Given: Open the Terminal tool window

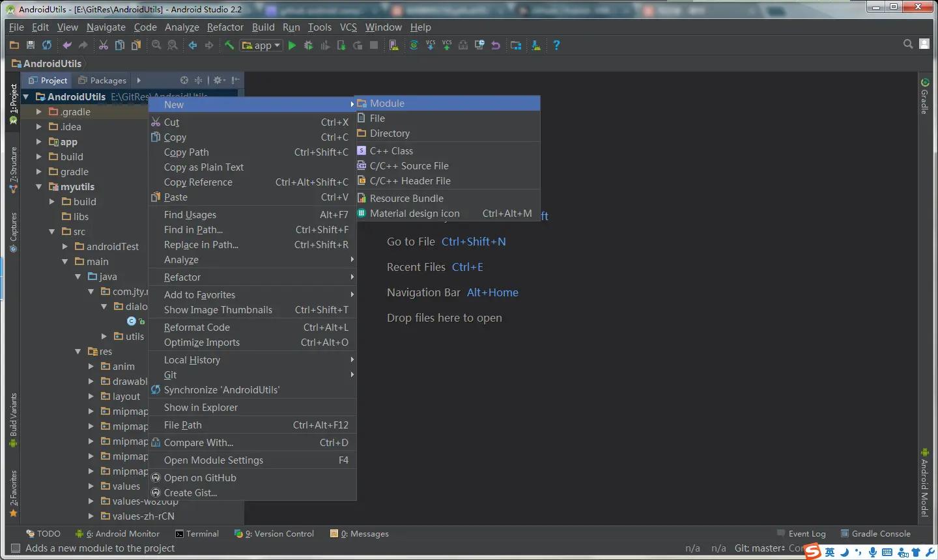Looking at the screenshot, I should (x=197, y=533).
